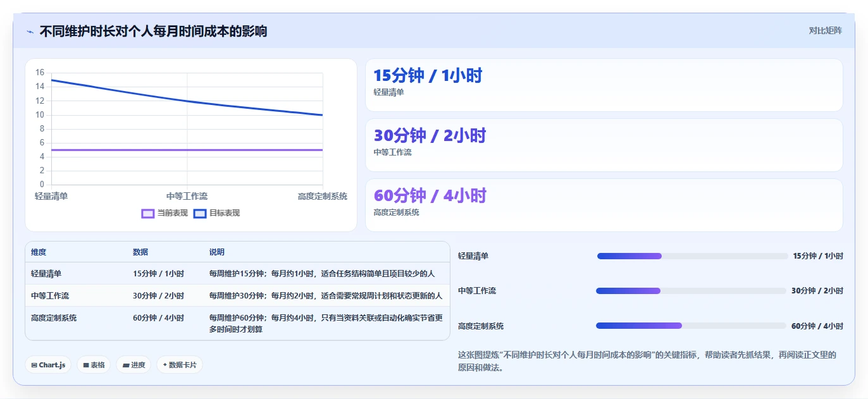
Task: Click the purple 当前表现 legend swatch
Action: [x=148, y=214]
